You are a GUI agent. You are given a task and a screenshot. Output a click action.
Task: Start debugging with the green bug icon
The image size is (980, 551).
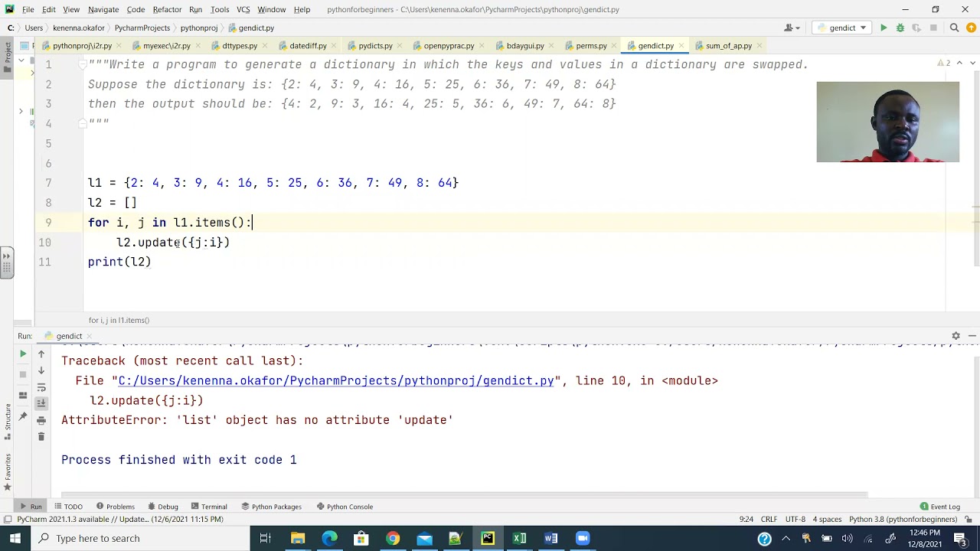coord(900,28)
